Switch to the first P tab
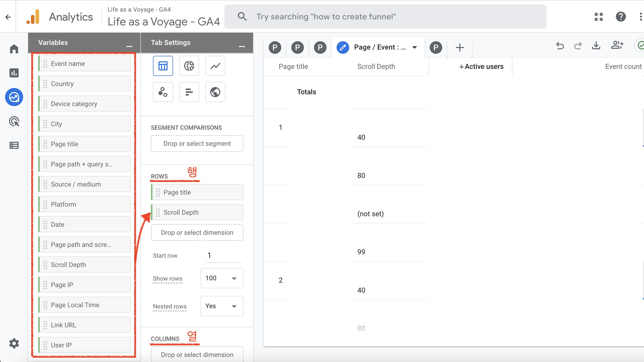 pyautogui.click(x=275, y=47)
